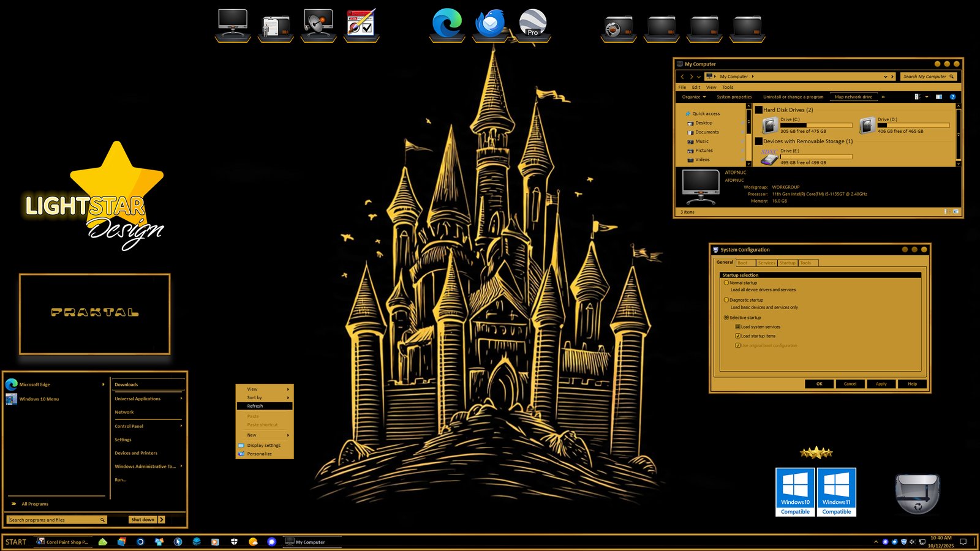Launch Thunderbird from the top dock

[x=490, y=24]
